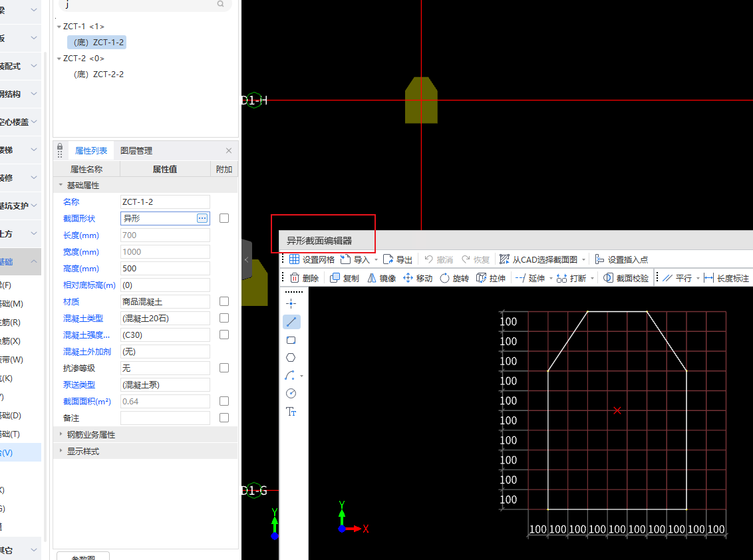Viewport: 753px width, 560px height.
Task: Tick the 抗渗等级 附加 checkbox
Action: tap(224, 368)
